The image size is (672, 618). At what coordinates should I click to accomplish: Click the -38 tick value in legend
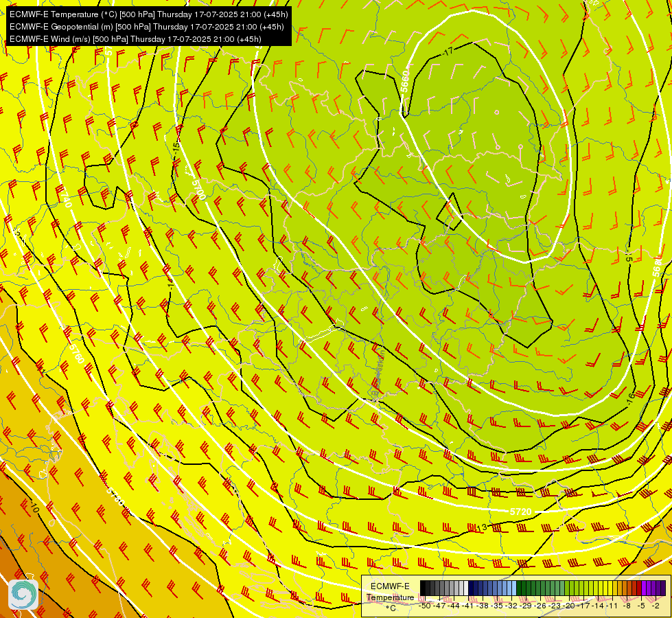(x=483, y=606)
